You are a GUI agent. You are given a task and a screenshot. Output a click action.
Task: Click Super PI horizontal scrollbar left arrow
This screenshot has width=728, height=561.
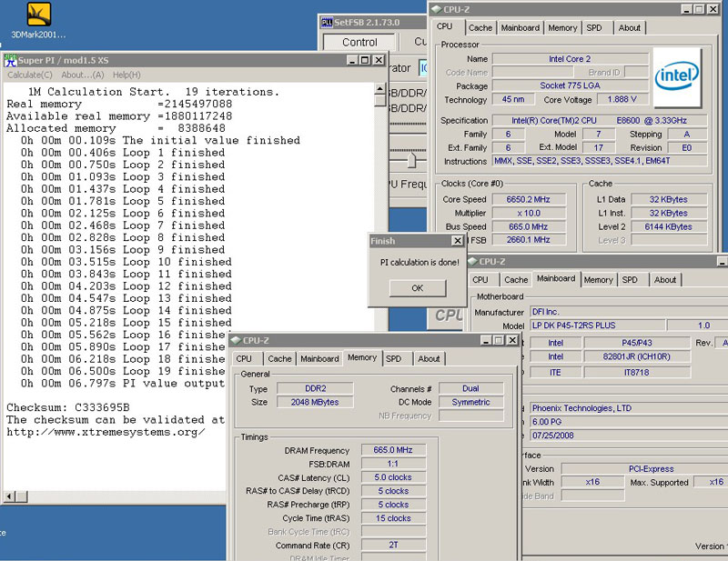point(10,496)
